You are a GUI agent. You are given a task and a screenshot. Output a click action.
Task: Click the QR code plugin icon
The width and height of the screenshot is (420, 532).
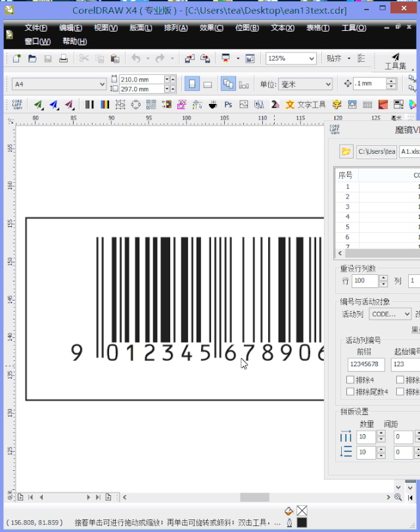click(151, 105)
